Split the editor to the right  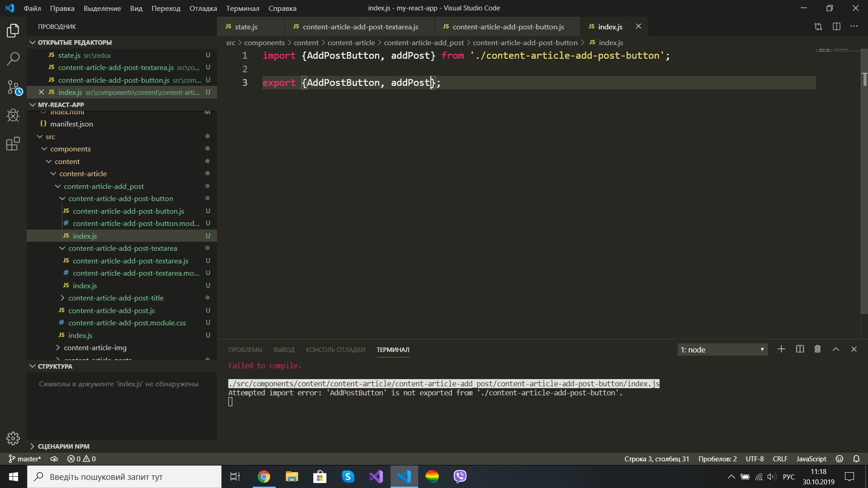pyautogui.click(x=836, y=27)
